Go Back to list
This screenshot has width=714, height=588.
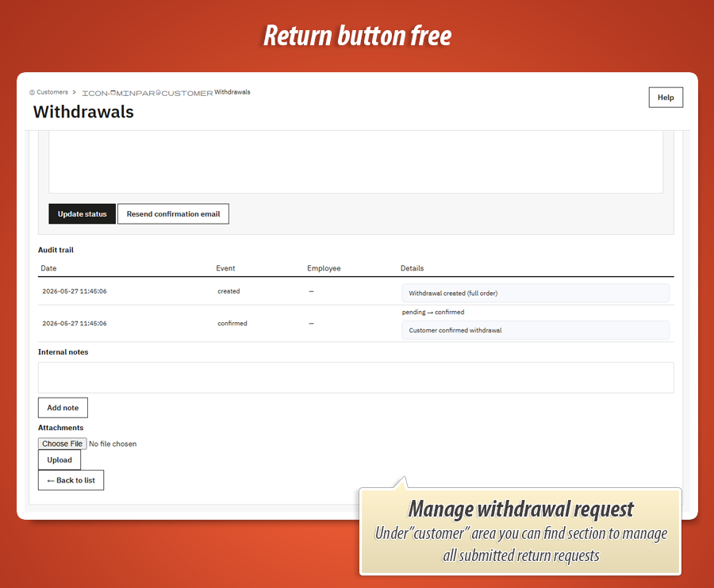pos(71,480)
